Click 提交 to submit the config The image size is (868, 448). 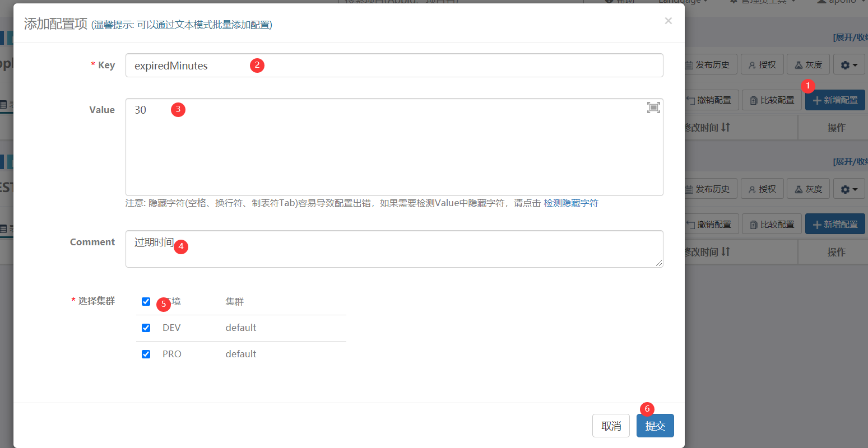pos(655,426)
